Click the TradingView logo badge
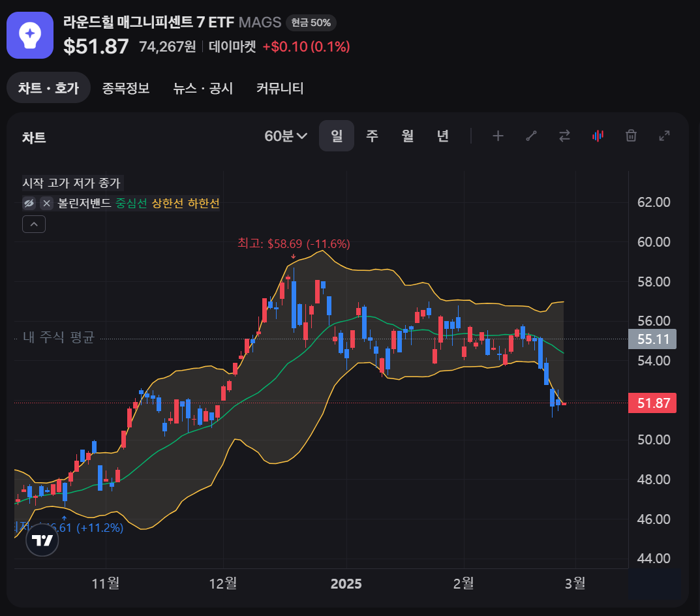The image size is (700, 616). 42,540
